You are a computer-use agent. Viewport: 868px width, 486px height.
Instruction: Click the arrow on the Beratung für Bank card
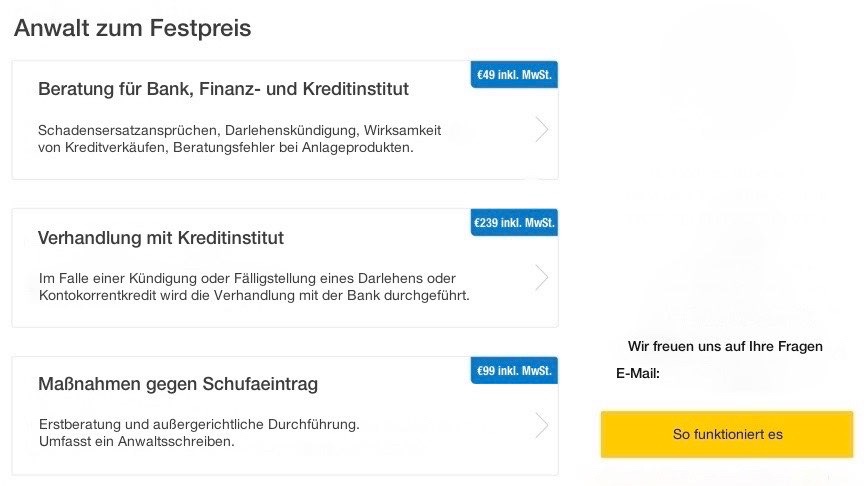tap(541, 130)
